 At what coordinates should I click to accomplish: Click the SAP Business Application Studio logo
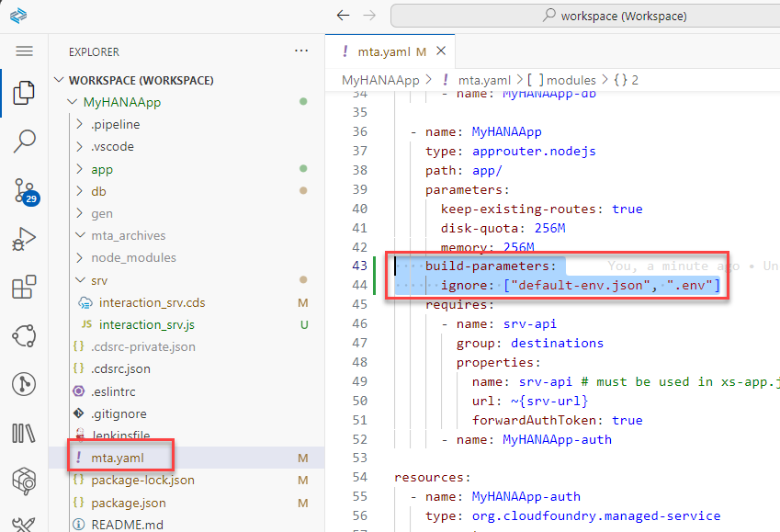pyautogui.click(x=18, y=16)
